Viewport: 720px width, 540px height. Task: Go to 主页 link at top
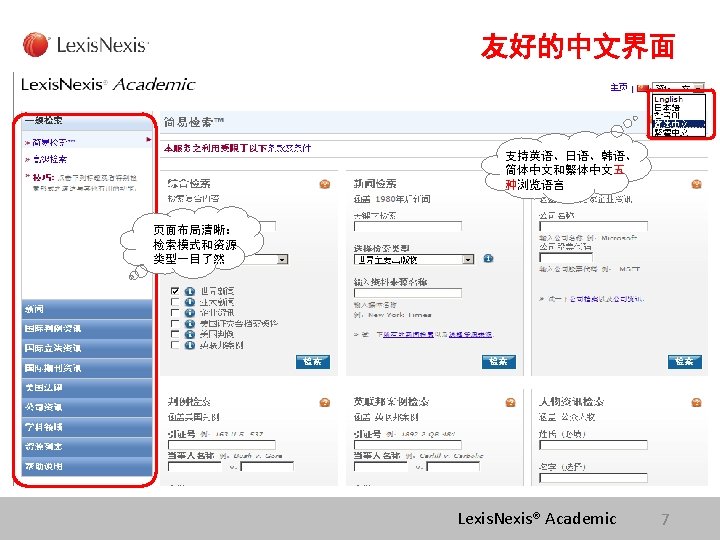coord(619,87)
